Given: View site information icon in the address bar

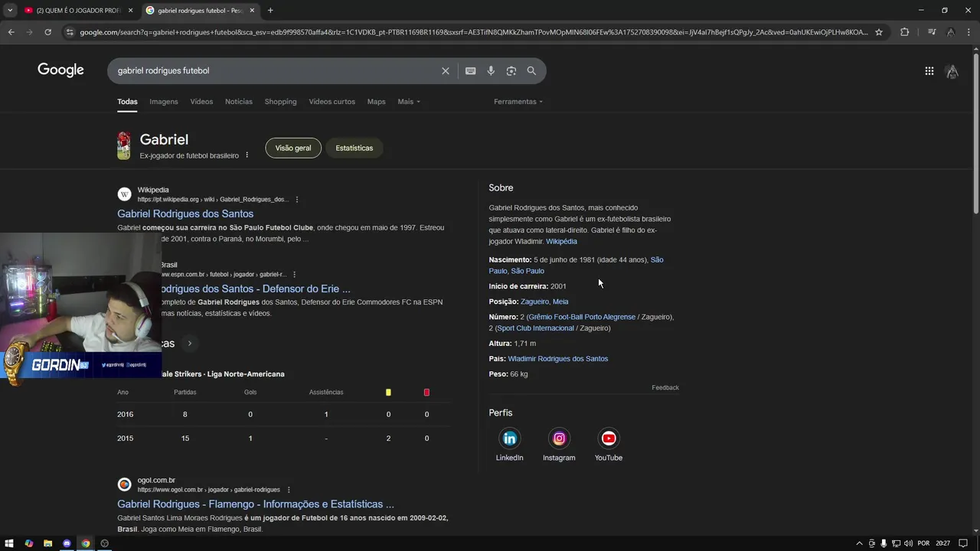Looking at the screenshot, I should pyautogui.click(x=70, y=32).
